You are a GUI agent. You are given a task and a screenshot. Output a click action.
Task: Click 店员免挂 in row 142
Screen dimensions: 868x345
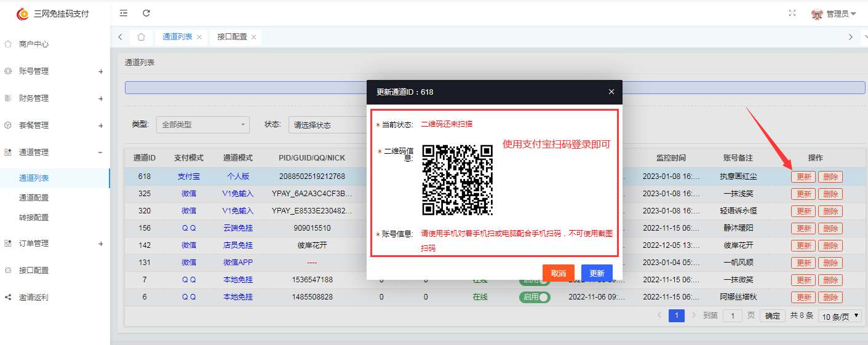(x=238, y=245)
